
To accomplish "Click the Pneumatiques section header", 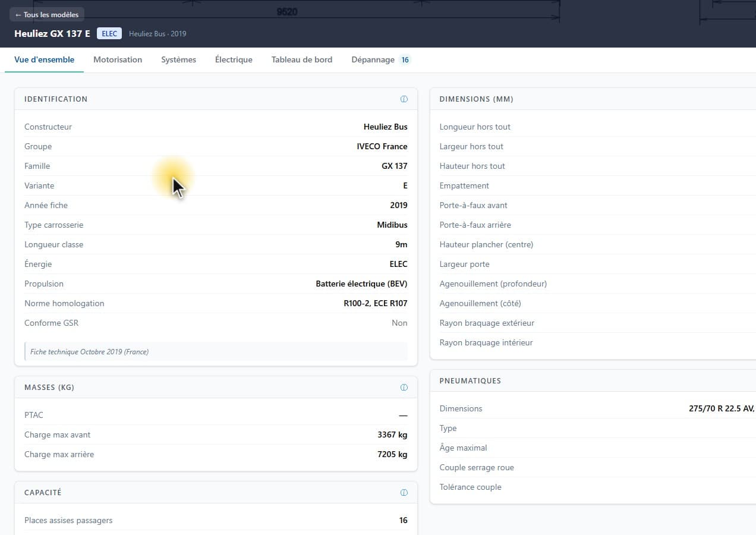I will (x=470, y=381).
